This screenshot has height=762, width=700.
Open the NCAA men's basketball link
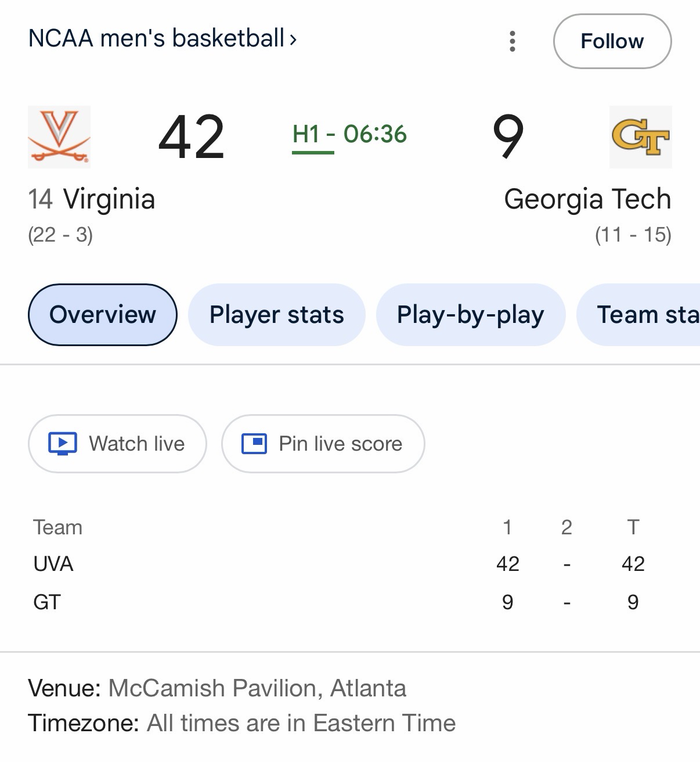156,38
